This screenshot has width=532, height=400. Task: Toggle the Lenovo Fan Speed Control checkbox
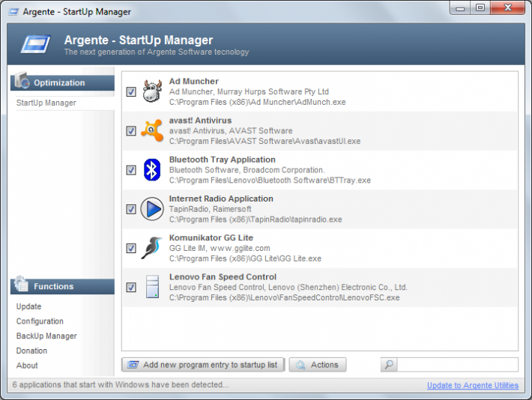[131, 287]
